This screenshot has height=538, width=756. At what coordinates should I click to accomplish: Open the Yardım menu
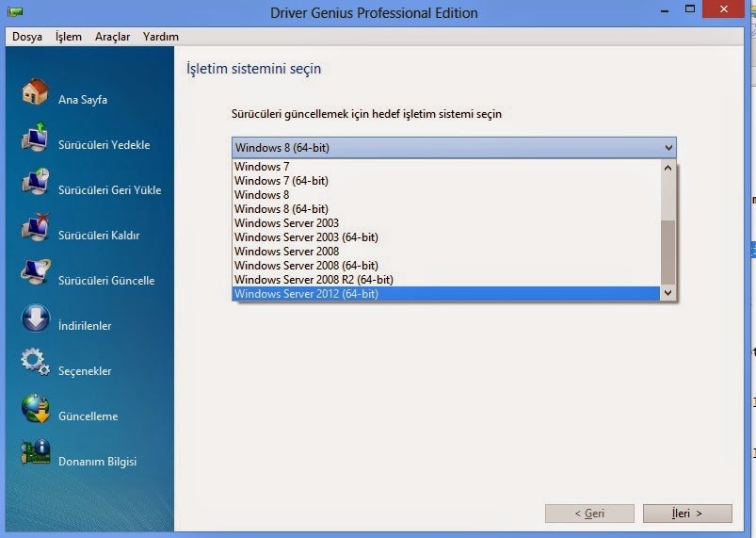[161, 37]
